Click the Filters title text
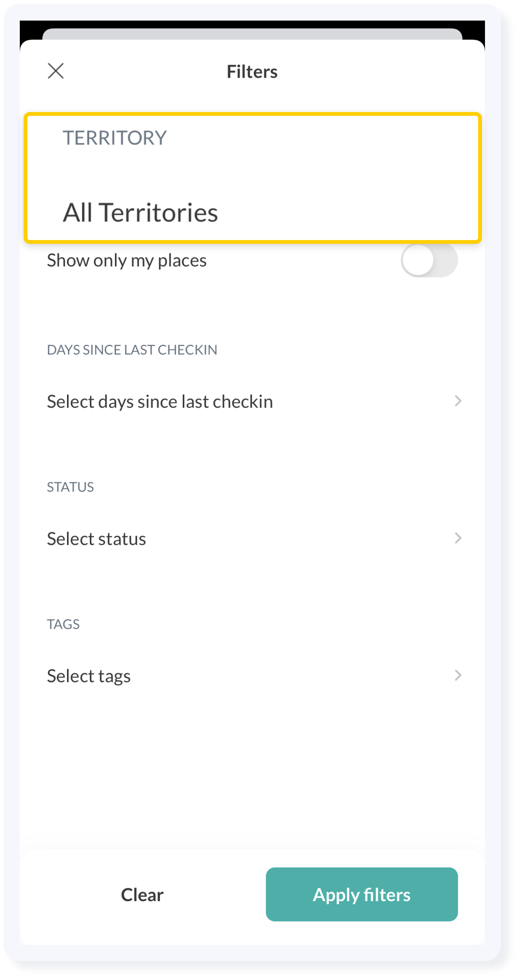Screen dimensions: 520x980 (252, 72)
